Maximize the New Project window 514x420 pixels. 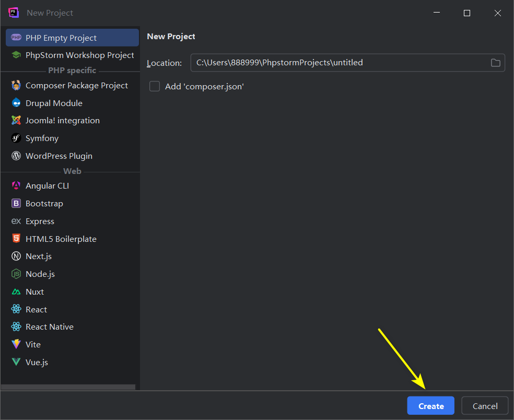(x=467, y=13)
